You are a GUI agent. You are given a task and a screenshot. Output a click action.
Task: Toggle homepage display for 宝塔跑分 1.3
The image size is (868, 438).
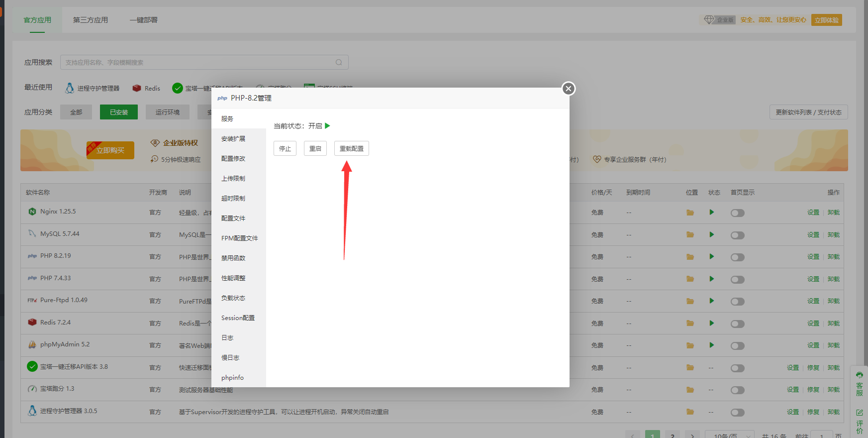tap(738, 390)
